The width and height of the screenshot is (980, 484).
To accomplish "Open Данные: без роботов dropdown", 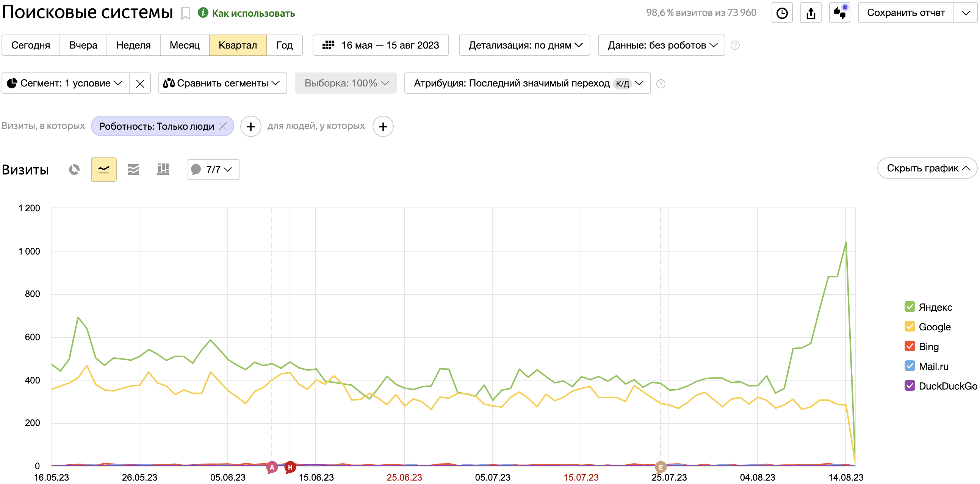I will tap(661, 45).
